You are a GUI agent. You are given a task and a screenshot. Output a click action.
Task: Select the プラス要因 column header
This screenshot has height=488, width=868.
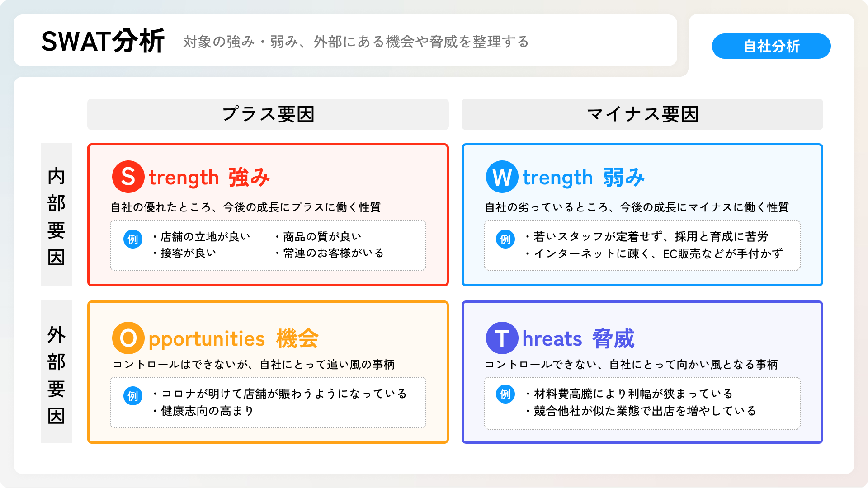(x=268, y=114)
